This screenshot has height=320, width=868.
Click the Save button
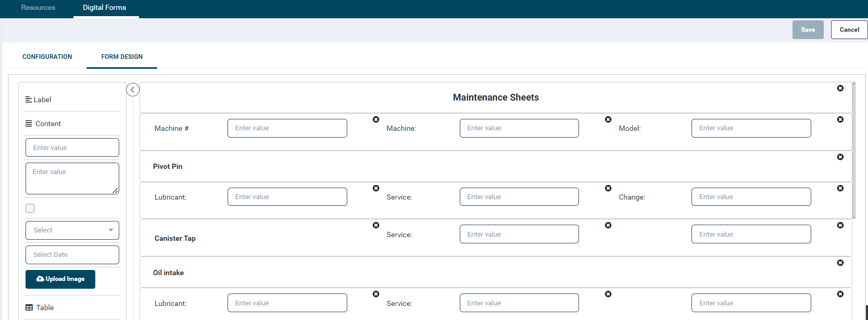808,30
